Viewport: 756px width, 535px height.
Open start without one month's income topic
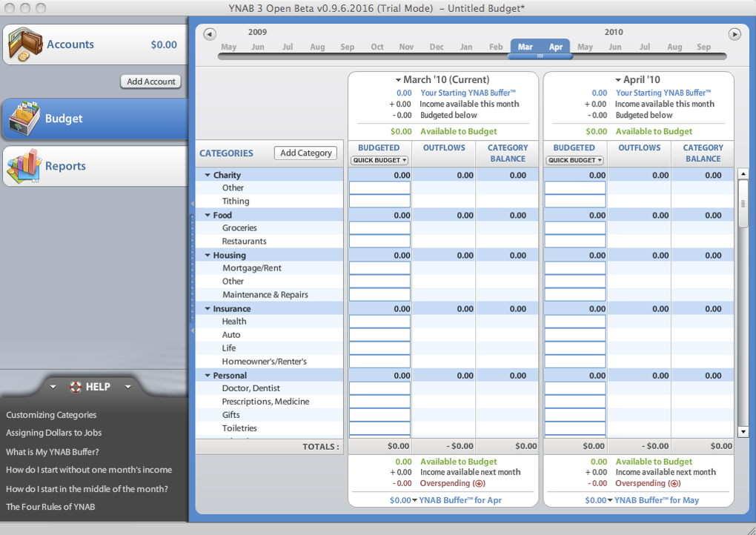[89, 470]
